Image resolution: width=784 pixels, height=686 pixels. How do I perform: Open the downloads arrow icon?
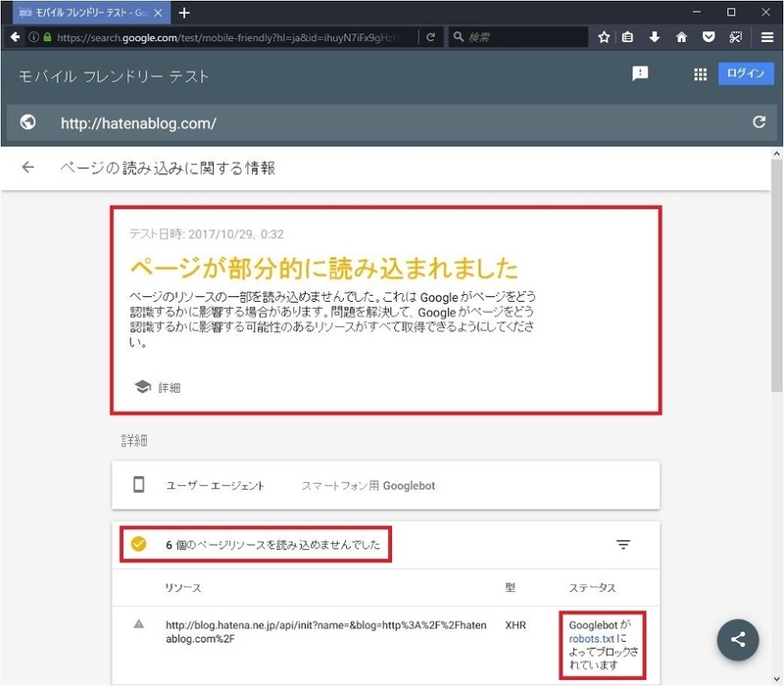654,37
